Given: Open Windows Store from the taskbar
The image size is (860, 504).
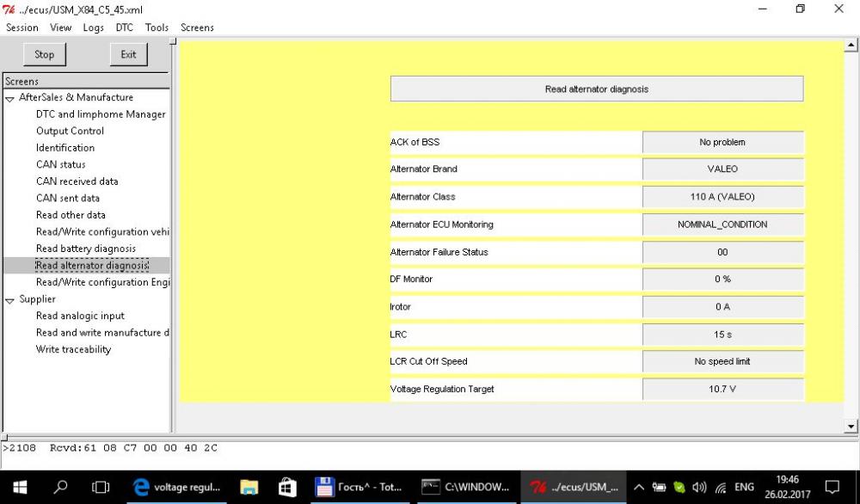Looking at the screenshot, I should pyautogui.click(x=287, y=487).
